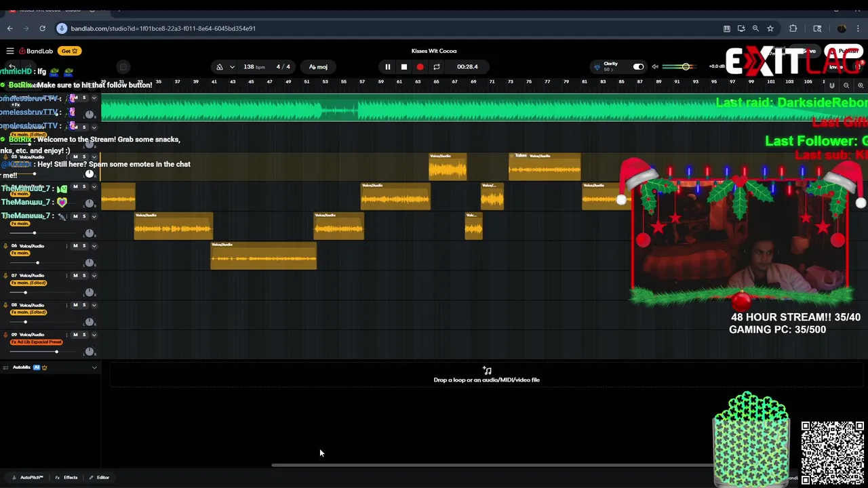The image size is (868, 488).
Task: Expand track 08 chevron
Action: tap(94, 305)
